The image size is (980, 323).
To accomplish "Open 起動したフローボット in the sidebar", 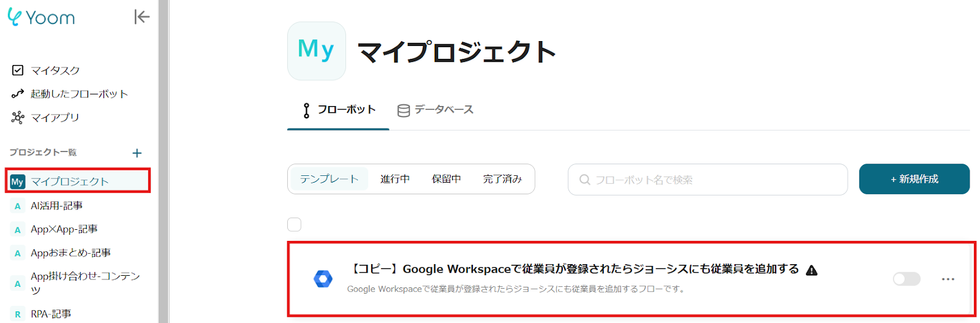I will [79, 94].
